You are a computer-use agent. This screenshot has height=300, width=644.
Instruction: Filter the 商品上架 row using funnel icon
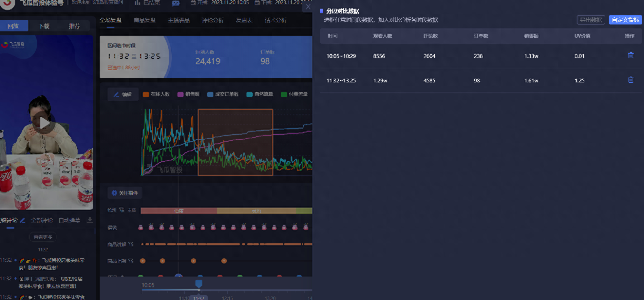pyautogui.click(x=131, y=261)
